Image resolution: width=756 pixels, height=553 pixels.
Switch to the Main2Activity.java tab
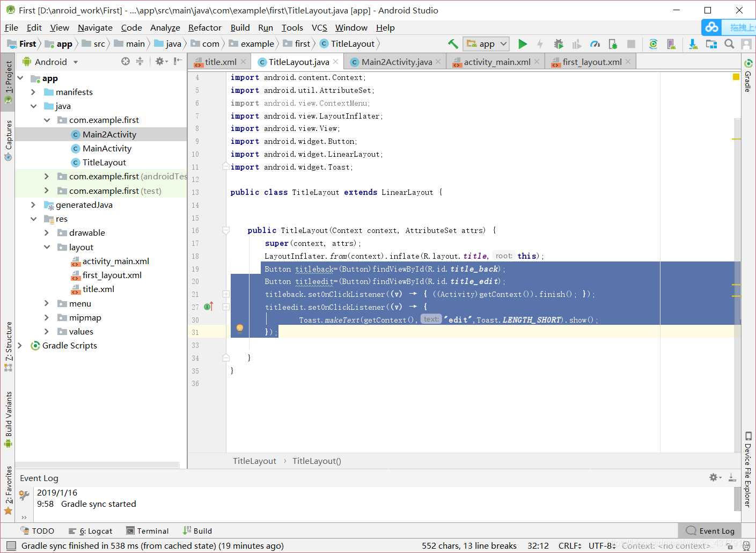click(x=396, y=62)
